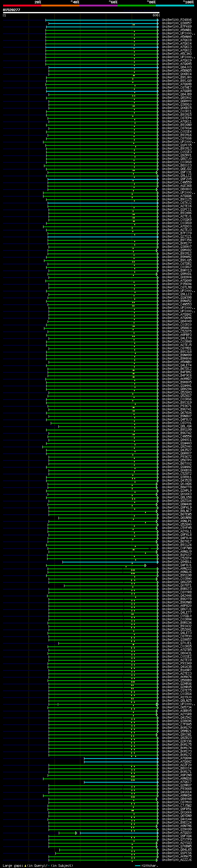The width and height of the screenshot is (197, 868).
Task: Select hit label UniRef100_P93672
Action: click(176, 457)
